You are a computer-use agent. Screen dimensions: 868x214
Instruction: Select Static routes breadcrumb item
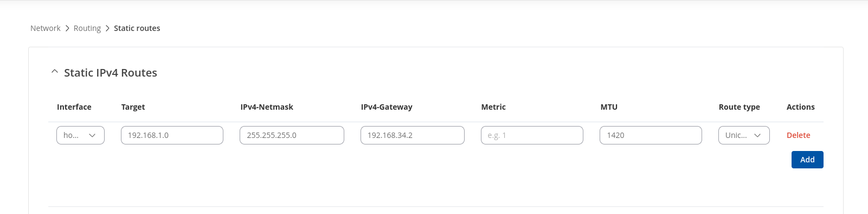pos(137,28)
